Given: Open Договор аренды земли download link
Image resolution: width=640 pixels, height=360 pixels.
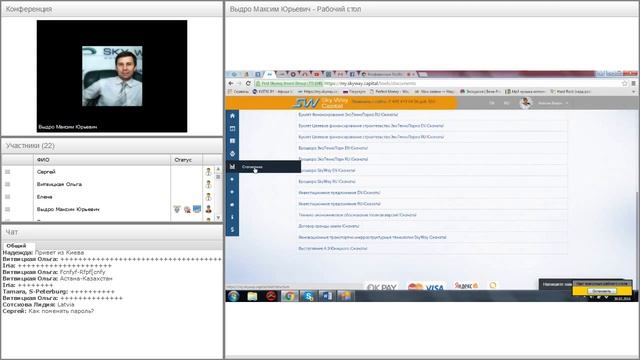Looking at the screenshot, I should [329, 226].
